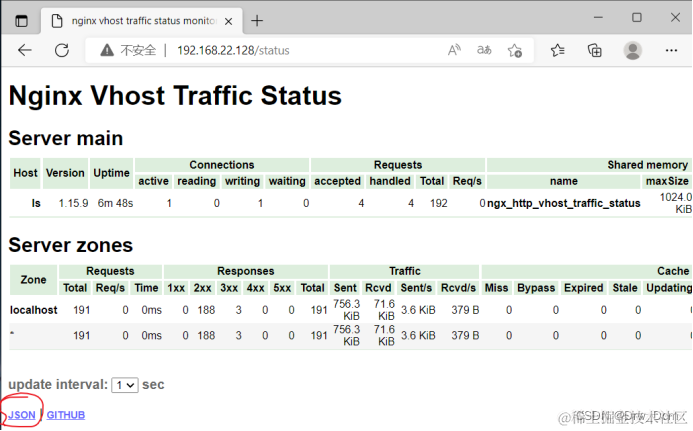This screenshot has width=693, height=431.
Task: Click the 'Rcvd/s' traffic column header
Action: point(458,288)
